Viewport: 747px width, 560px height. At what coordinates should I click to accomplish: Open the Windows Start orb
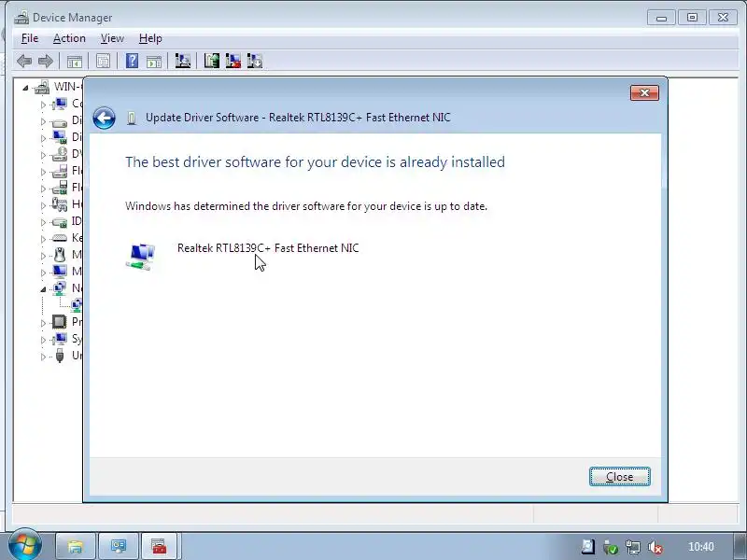[x=25, y=545]
